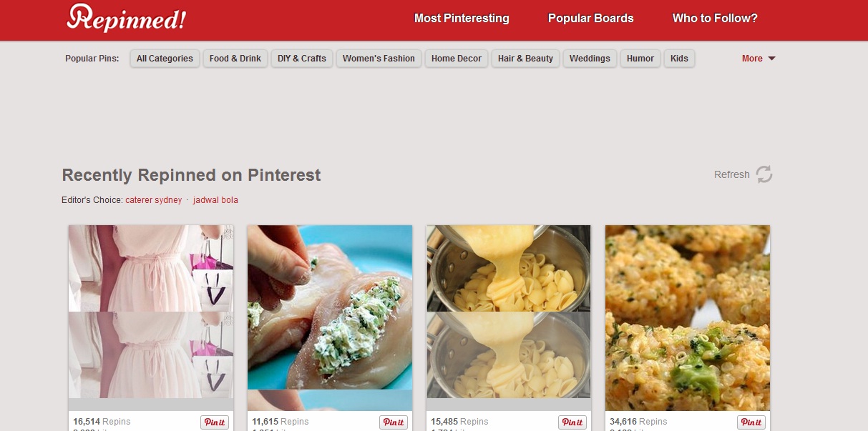
Task: Expand the More categories dropdown
Action: click(759, 59)
